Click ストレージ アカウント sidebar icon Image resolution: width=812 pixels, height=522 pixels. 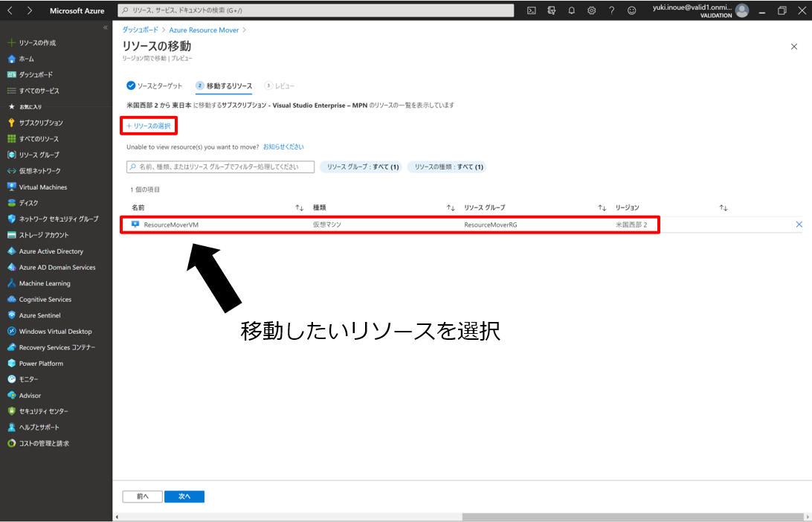tap(11, 235)
